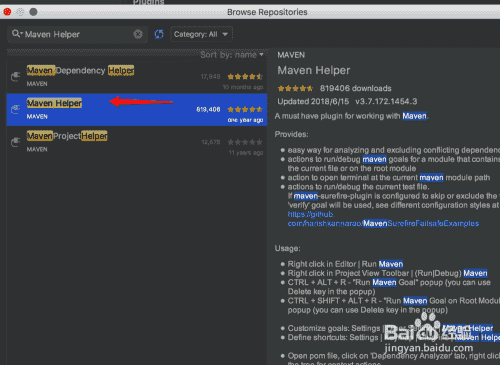Viewport: 500px width, 365px height.
Task: Click the 819,406 count in selected row
Action: pyautogui.click(x=208, y=109)
